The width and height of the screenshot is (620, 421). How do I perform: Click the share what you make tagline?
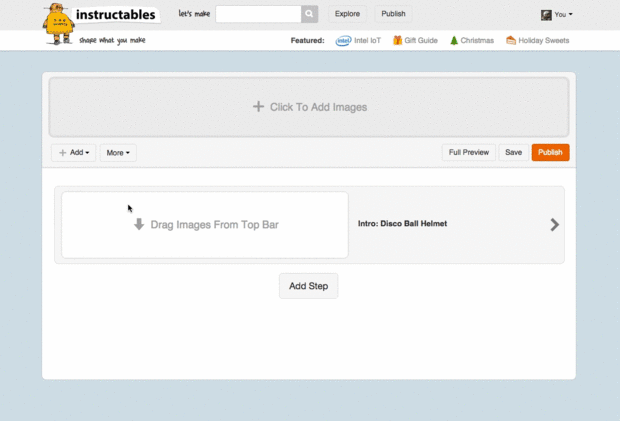click(x=112, y=40)
